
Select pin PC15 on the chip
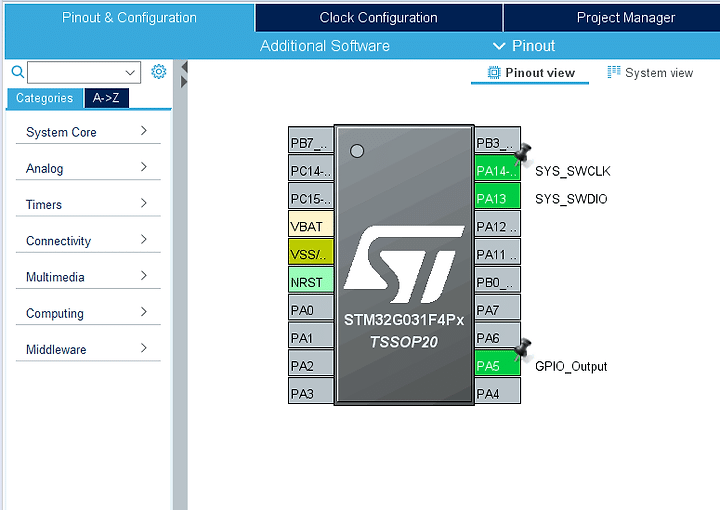[311, 196]
